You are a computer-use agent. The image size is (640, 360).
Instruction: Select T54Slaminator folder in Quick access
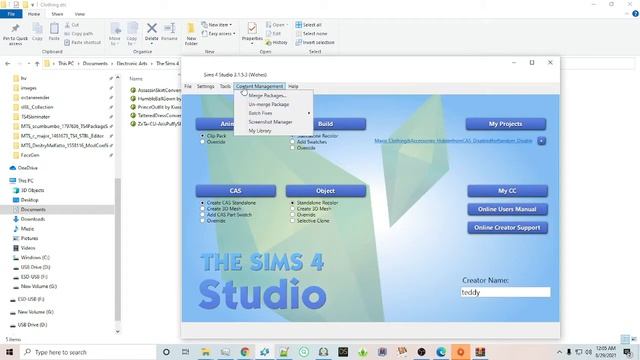(35, 117)
